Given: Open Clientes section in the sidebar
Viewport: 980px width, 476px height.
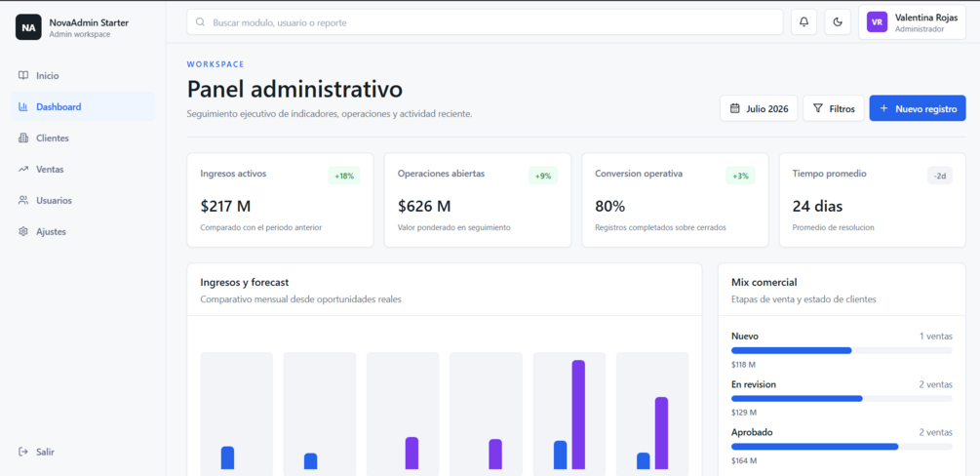Looking at the screenshot, I should pos(83,139).
